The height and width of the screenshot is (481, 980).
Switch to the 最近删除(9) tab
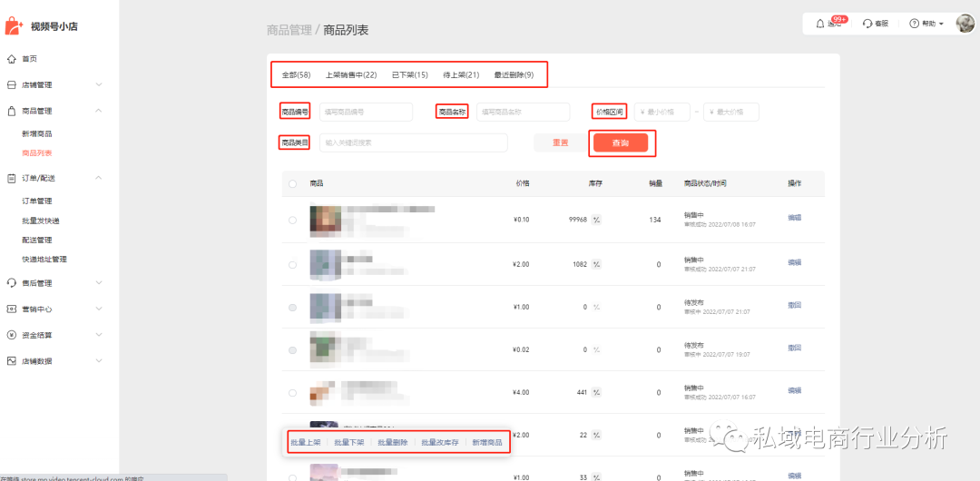tap(514, 75)
